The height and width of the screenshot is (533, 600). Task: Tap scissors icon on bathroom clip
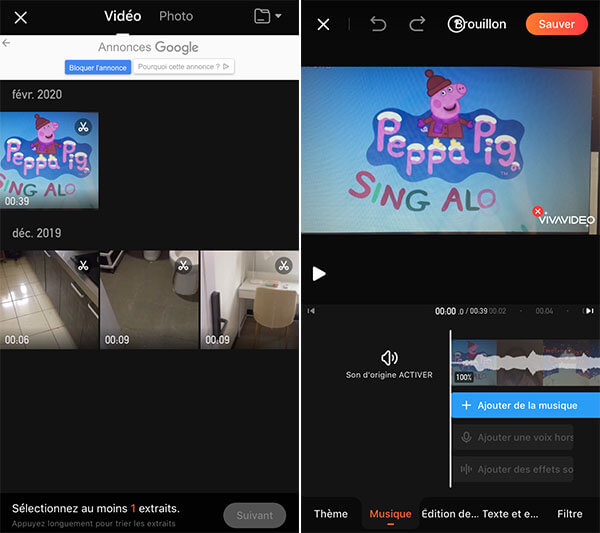pyautogui.click(x=184, y=266)
